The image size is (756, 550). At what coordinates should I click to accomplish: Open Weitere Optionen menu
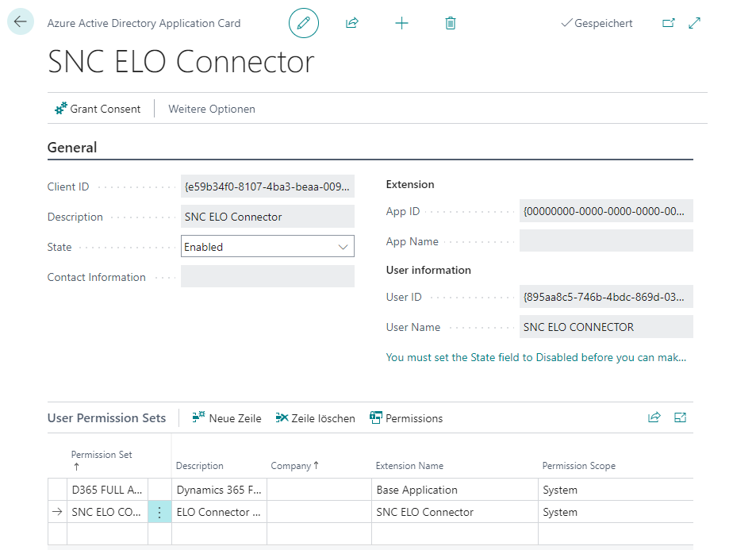point(212,109)
